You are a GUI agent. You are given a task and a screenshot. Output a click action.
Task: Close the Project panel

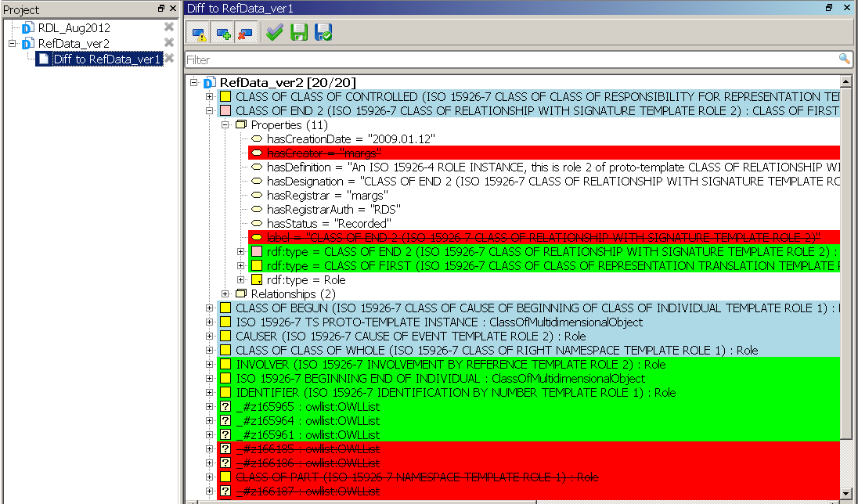(x=173, y=8)
